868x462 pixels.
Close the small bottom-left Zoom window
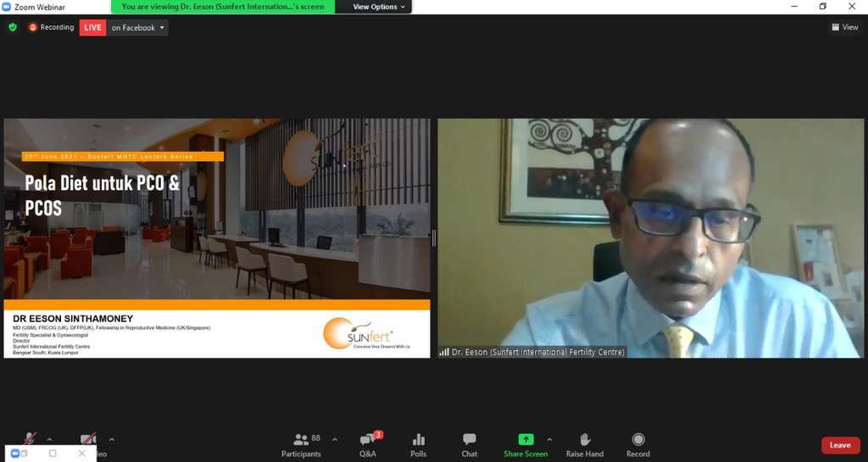pos(82,454)
